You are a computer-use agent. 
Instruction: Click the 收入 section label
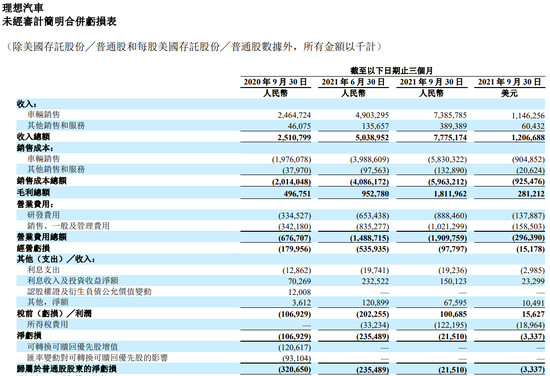27,104
